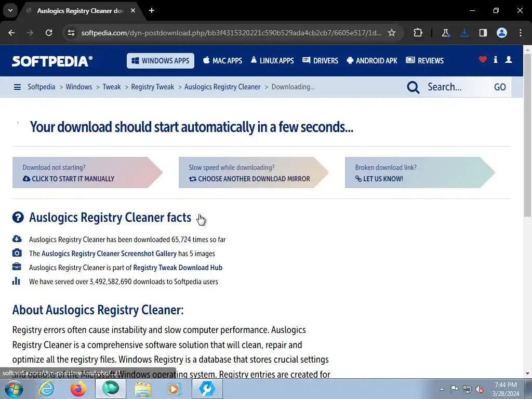Click the muted volume tray icon
Image resolution: width=532 pixels, height=399 pixels.
[480, 389]
